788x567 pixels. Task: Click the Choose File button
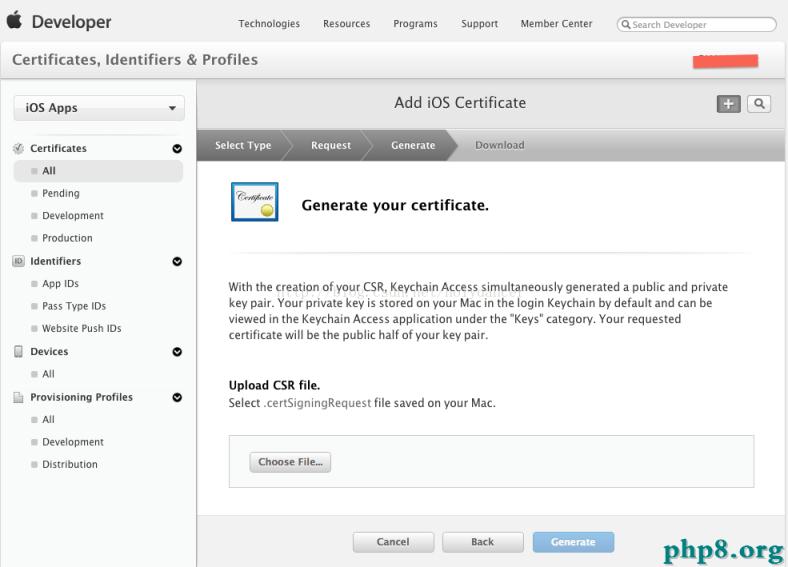coord(290,462)
